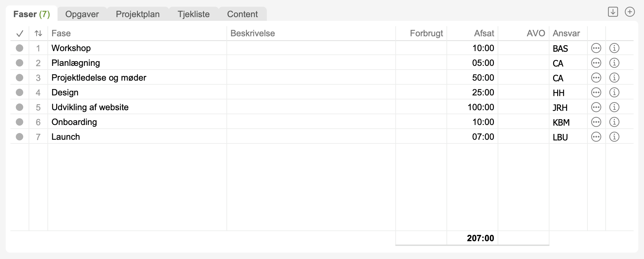Open more-options icon for Onboarding row
This screenshot has height=259, width=644.
596,122
